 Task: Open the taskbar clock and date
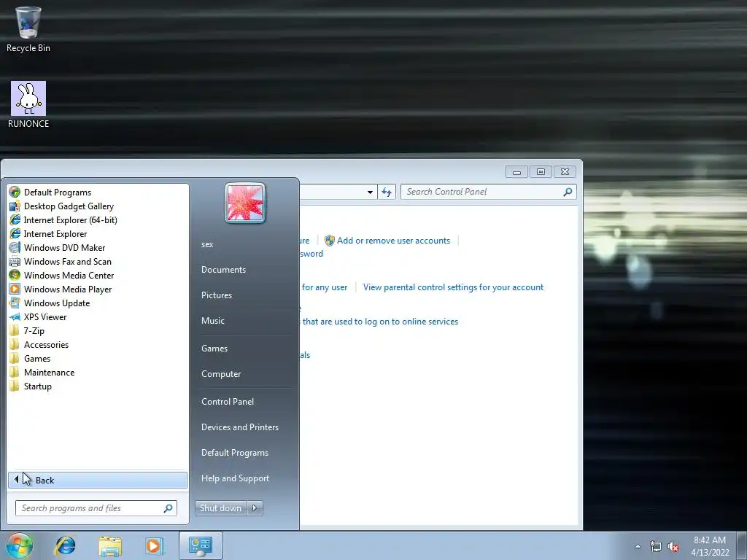tap(710, 546)
